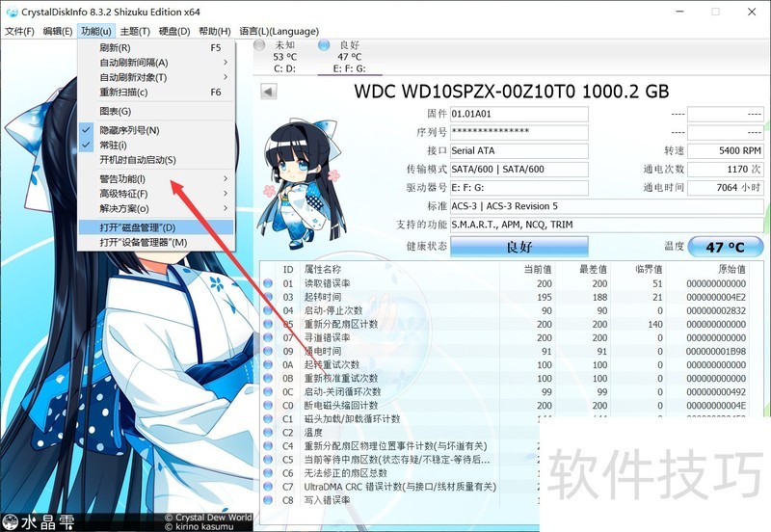Open the 语言(L)(Language) menu

point(279,31)
